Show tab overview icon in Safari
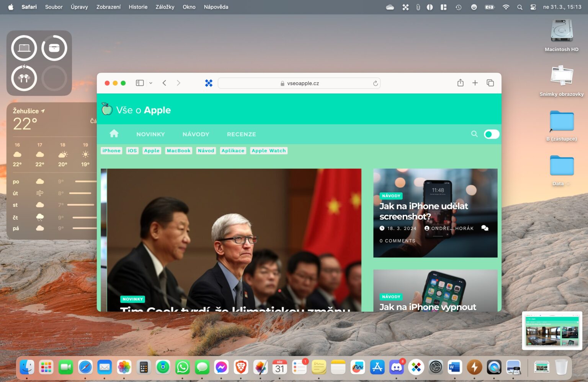 coord(490,83)
